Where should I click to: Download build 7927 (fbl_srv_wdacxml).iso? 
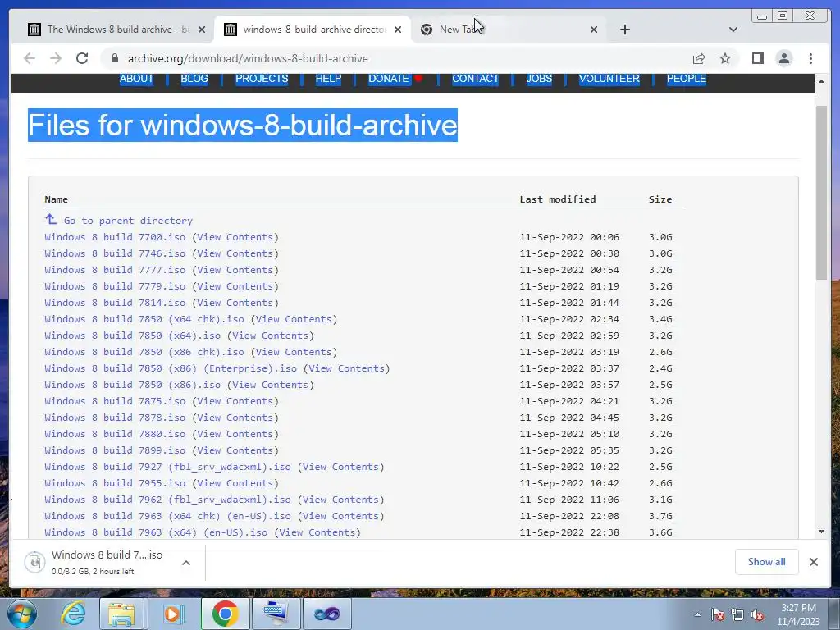(x=167, y=467)
